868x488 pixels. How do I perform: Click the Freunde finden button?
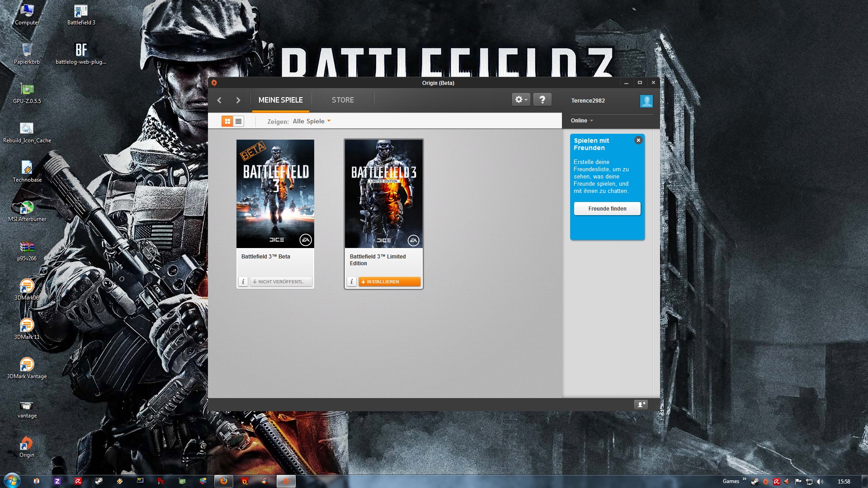[x=607, y=208]
